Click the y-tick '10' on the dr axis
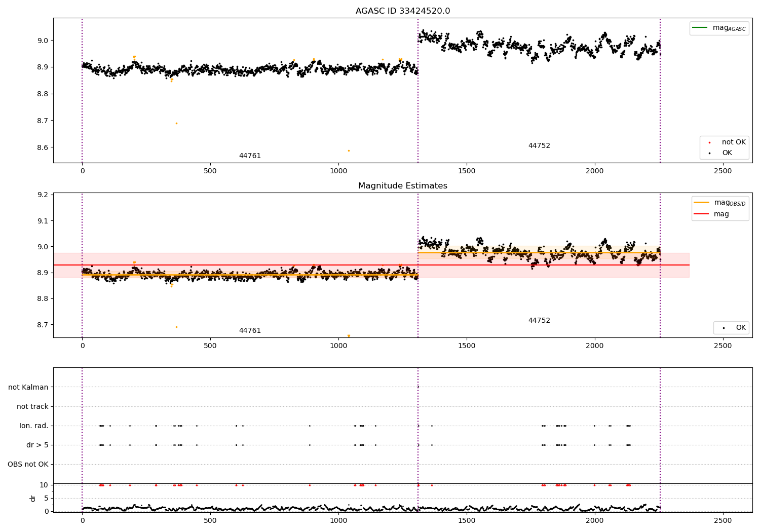The image size is (760, 532). pos(44,485)
